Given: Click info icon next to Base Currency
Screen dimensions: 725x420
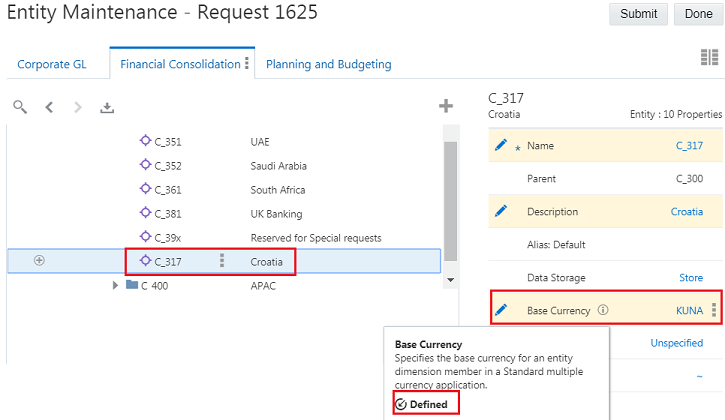Looking at the screenshot, I should [603, 311].
